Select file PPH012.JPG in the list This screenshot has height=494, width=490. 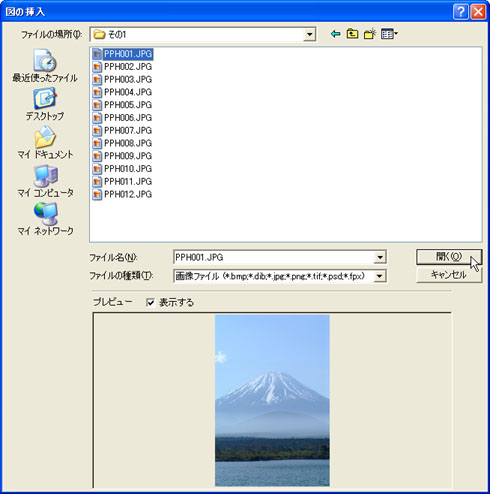122,194
